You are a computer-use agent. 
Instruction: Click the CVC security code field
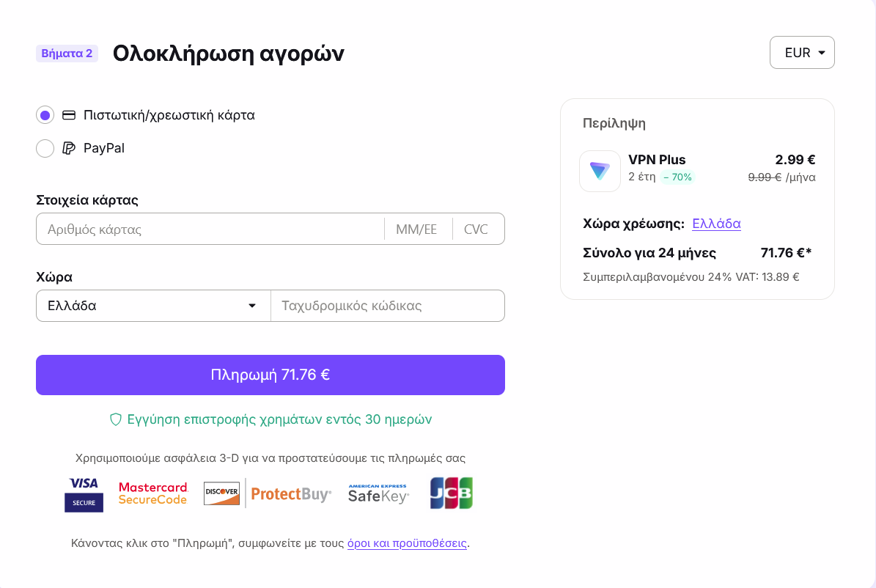click(478, 229)
